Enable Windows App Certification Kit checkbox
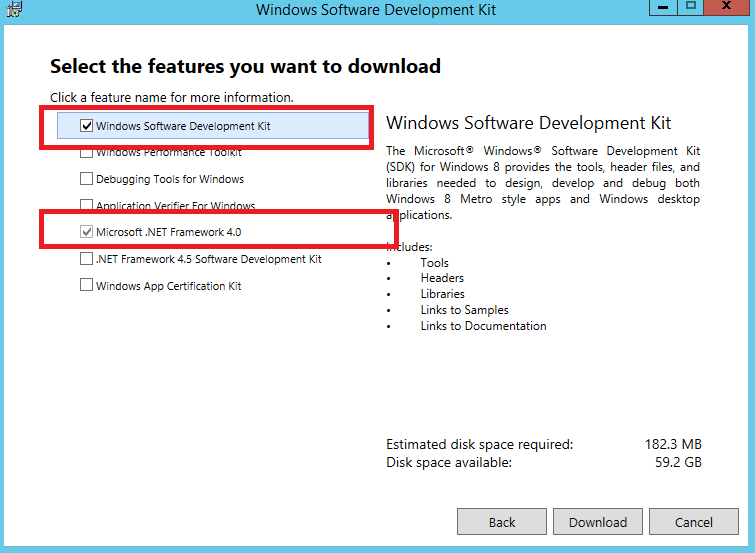This screenshot has width=755, height=553. pos(86,285)
